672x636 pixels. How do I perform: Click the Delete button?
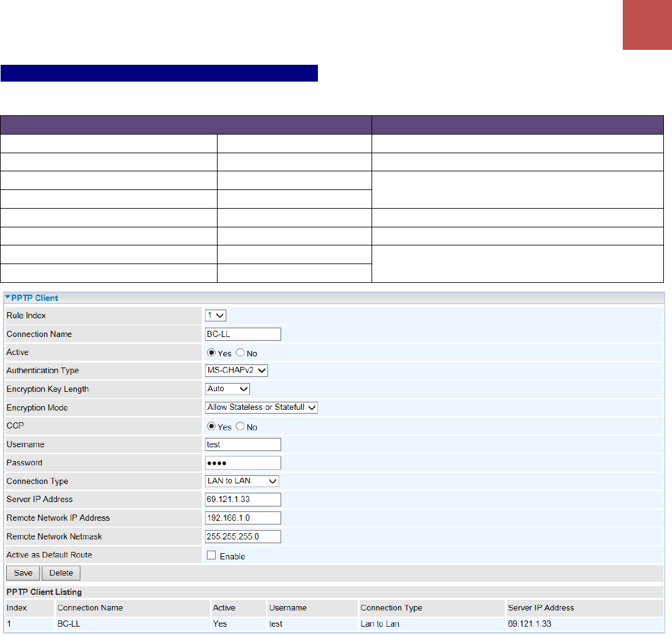point(61,573)
